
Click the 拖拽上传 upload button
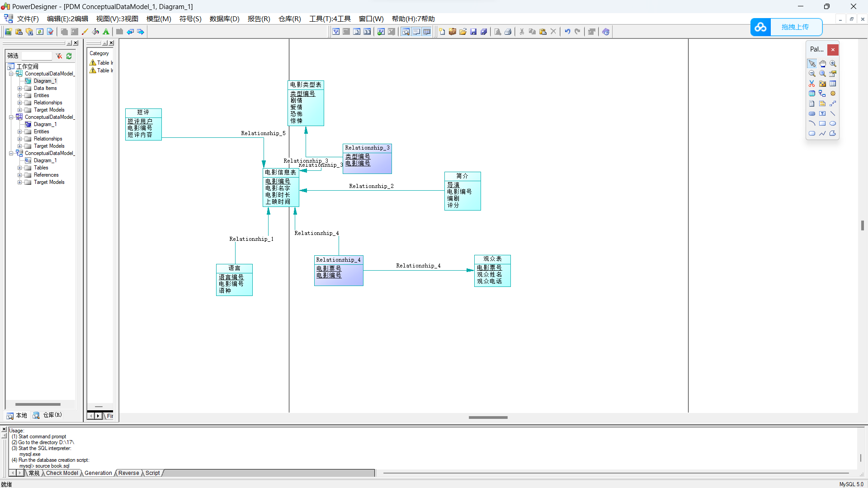(795, 27)
